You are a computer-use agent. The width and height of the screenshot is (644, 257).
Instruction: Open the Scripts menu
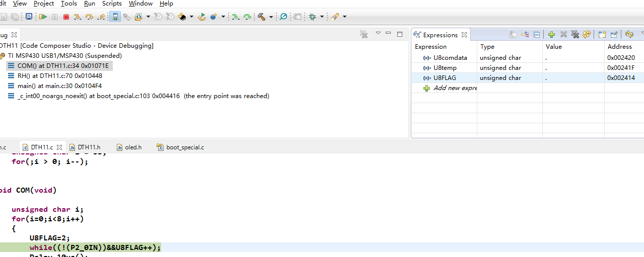pyautogui.click(x=112, y=4)
